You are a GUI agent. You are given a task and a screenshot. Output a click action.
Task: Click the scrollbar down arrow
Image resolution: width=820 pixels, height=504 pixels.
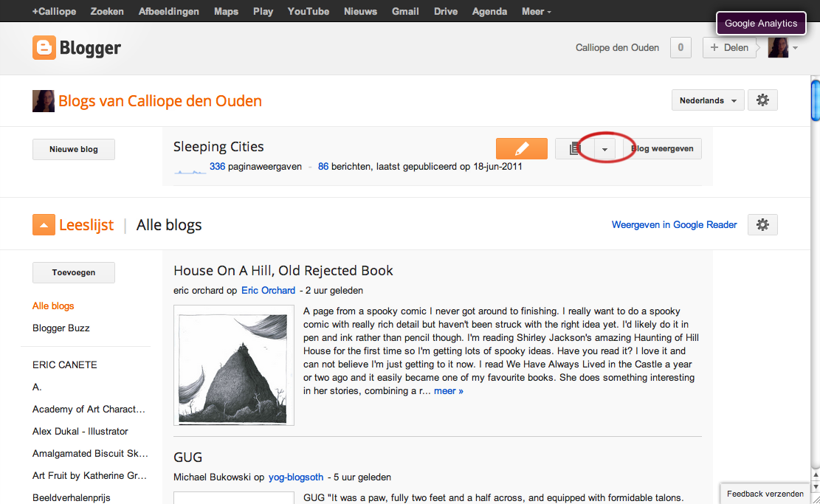(816, 487)
